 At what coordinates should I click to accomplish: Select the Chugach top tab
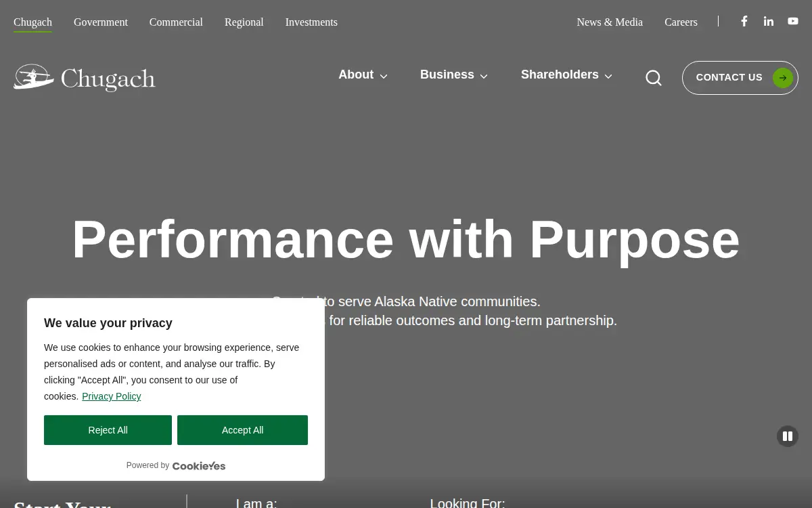(x=32, y=22)
